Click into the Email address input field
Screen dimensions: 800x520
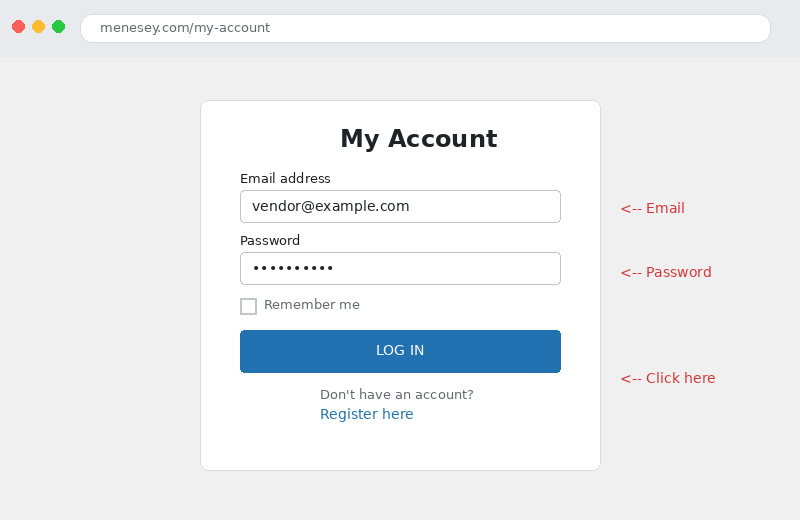point(400,206)
